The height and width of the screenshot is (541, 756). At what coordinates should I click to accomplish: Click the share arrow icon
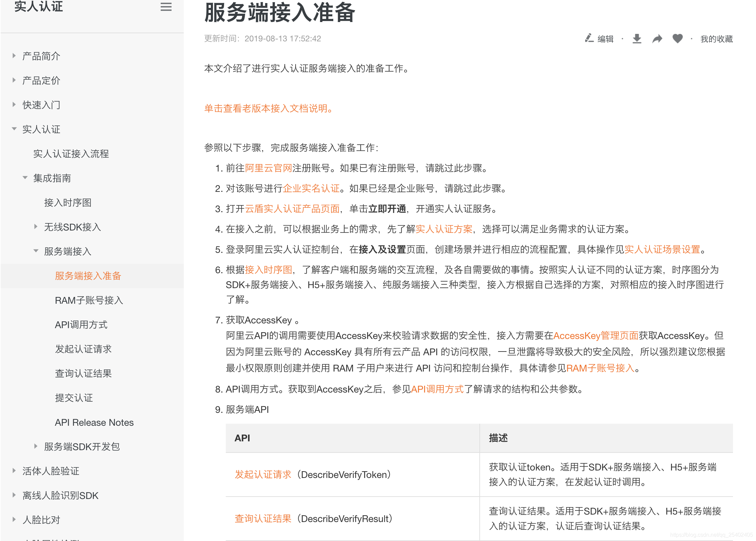[657, 39]
